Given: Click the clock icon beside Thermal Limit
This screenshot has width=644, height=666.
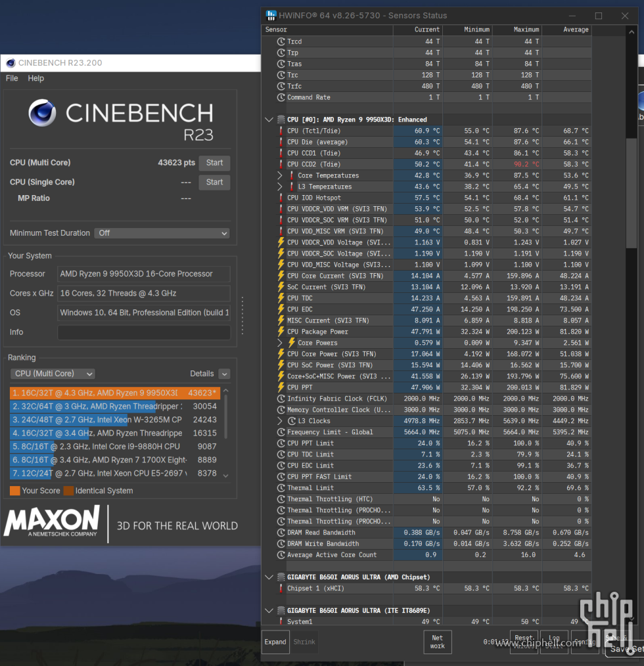Looking at the screenshot, I should 281,488.
